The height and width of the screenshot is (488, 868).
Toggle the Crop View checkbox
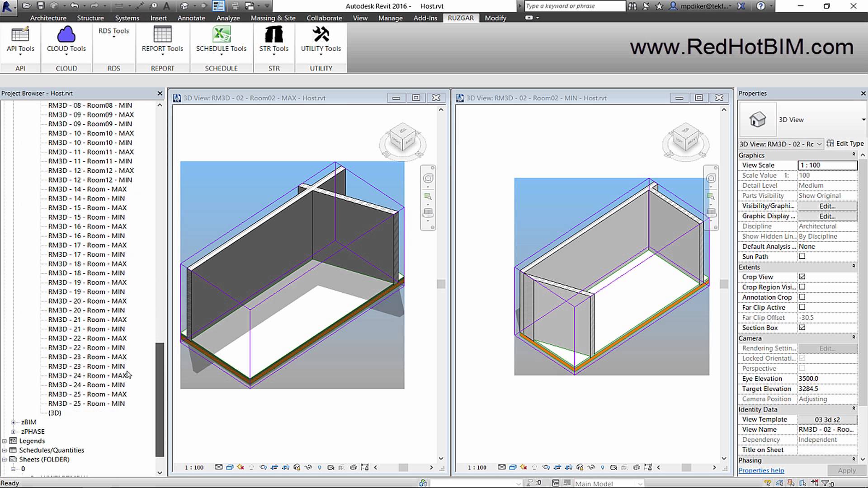802,277
